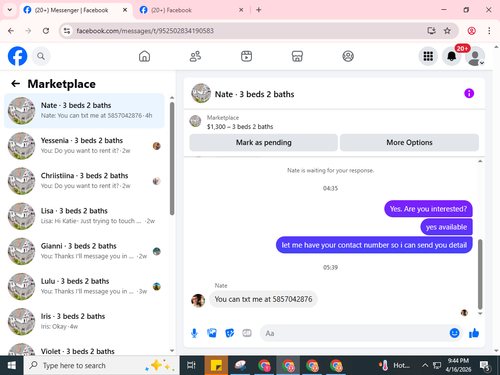Image resolution: width=500 pixels, height=375 pixels.
Task: Choose a GIF icon
Action: tap(247, 333)
